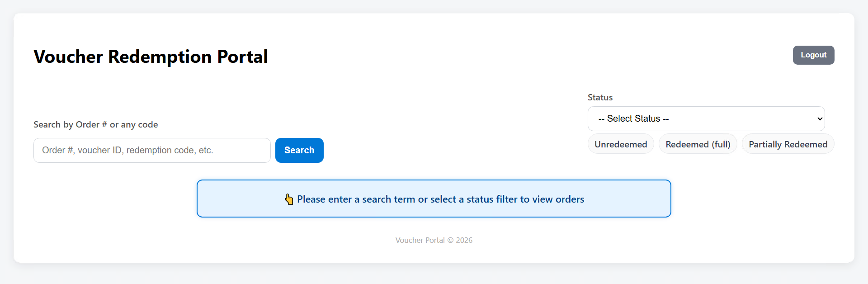Filter orders by Unredeemed status
Screen dimensions: 868x284
click(x=620, y=144)
